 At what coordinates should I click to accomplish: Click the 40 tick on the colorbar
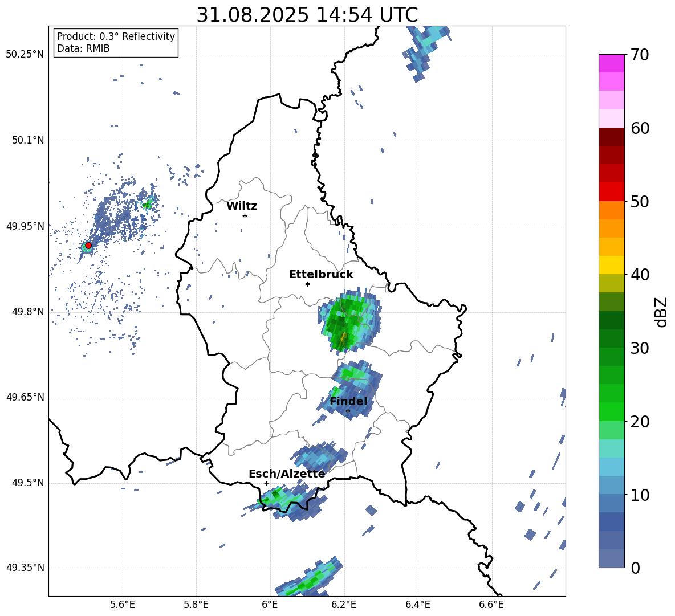(639, 275)
